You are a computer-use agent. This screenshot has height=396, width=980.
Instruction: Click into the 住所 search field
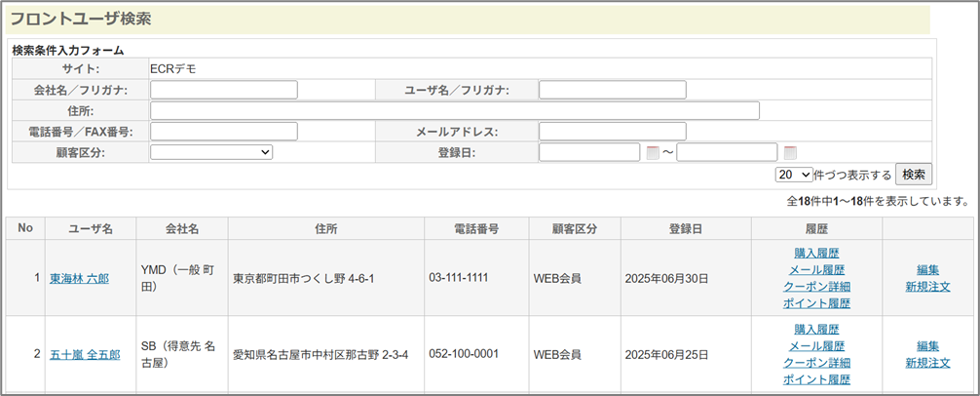click(x=454, y=110)
